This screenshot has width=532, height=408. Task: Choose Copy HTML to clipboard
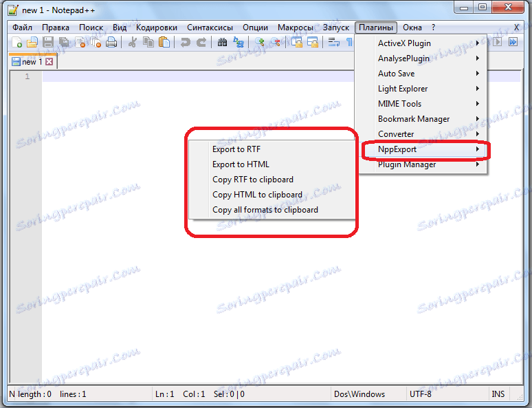[271, 195]
